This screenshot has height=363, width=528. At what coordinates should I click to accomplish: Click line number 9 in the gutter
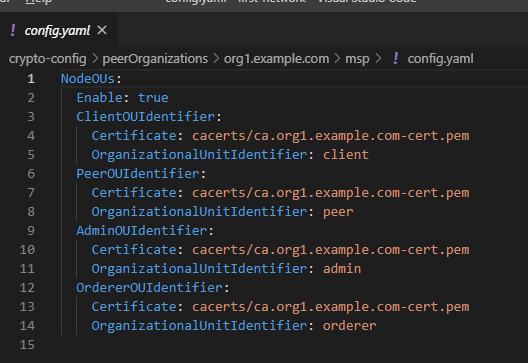pyautogui.click(x=31, y=231)
